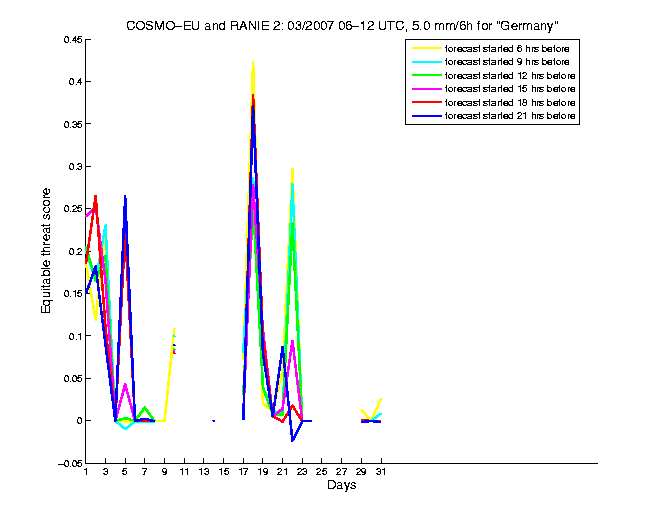Click y-axis tick label 0.2
The height and width of the screenshot is (520, 660).
tap(75, 251)
